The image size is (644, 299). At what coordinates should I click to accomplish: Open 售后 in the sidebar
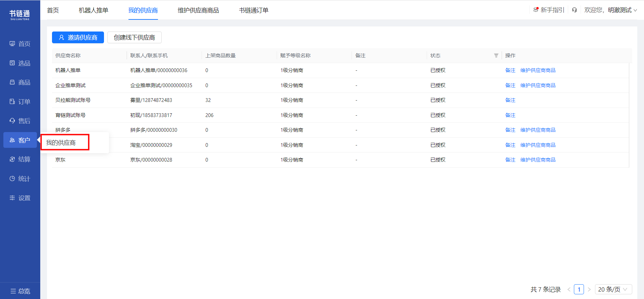(20, 121)
